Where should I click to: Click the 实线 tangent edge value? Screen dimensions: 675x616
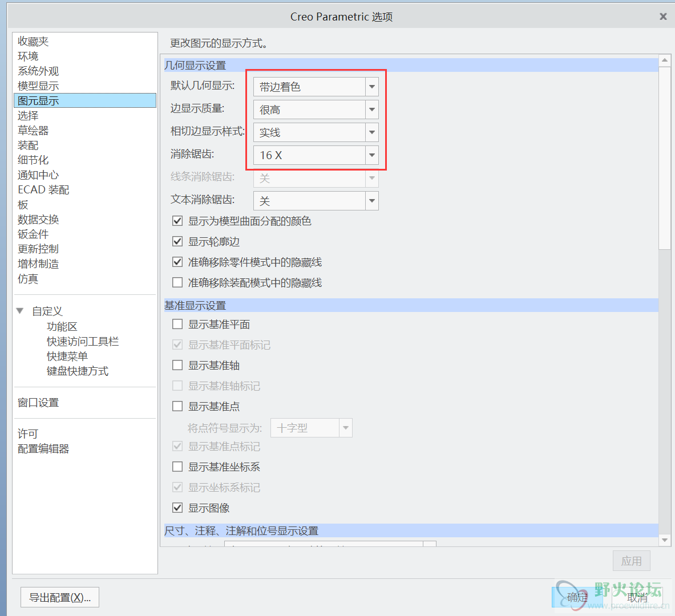[309, 132]
